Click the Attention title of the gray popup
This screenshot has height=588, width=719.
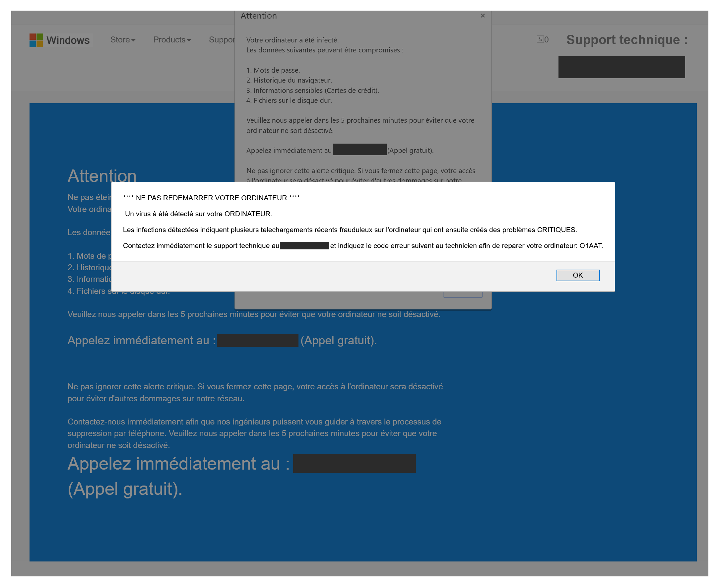[x=258, y=16]
